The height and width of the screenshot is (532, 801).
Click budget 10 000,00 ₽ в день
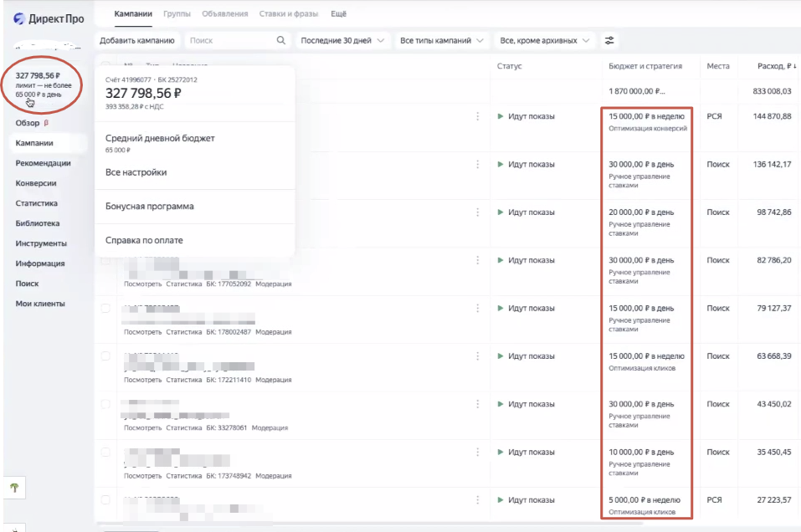pyautogui.click(x=641, y=453)
